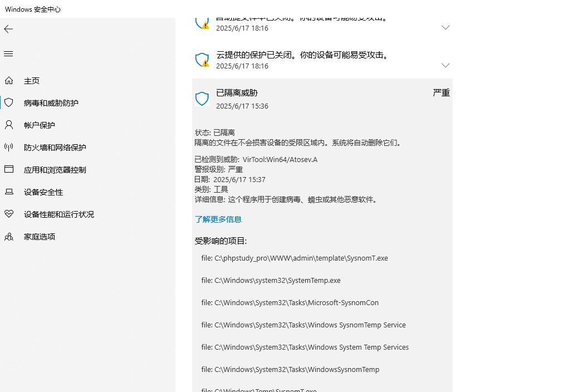Click the Windows 安全中心 window title
Viewport: 568px width, 392px height.
pos(33,9)
